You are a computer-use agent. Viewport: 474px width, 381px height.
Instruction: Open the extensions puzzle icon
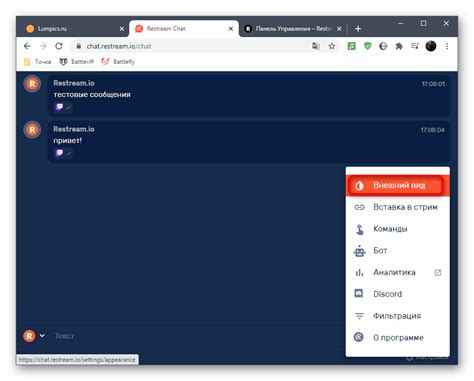399,46
